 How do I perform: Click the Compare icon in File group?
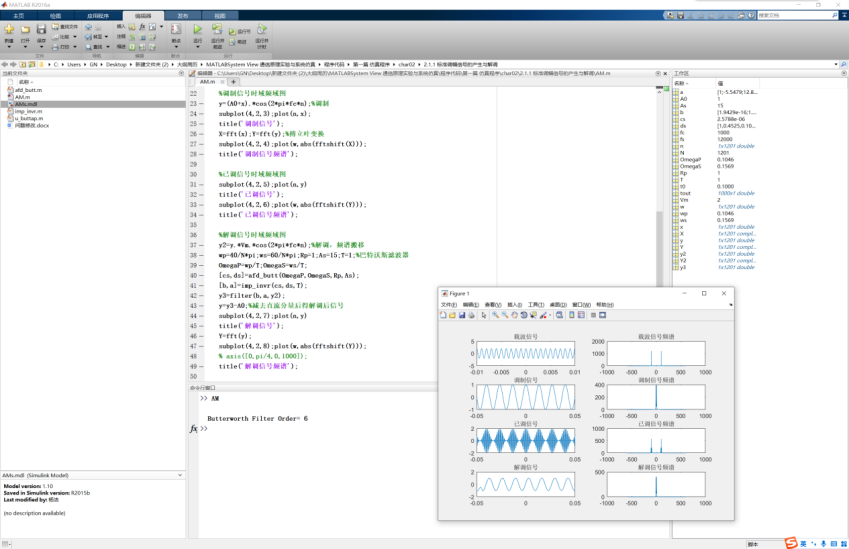point(55,37)
